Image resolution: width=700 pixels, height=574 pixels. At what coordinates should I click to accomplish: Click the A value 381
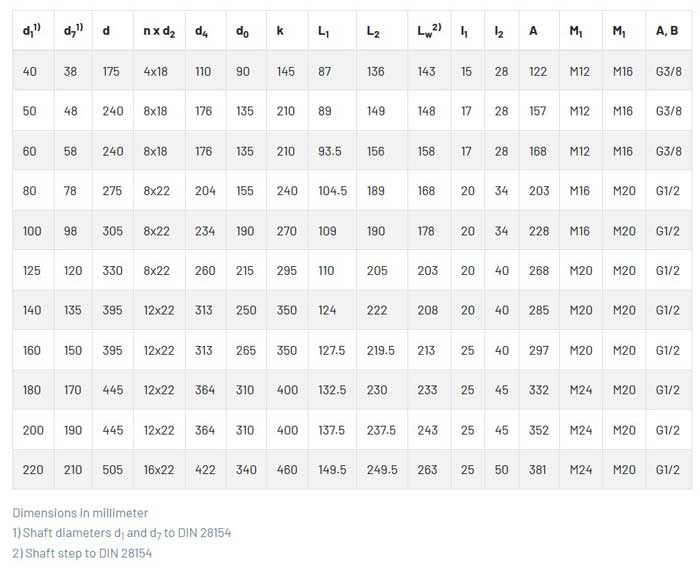click(538, 470)
